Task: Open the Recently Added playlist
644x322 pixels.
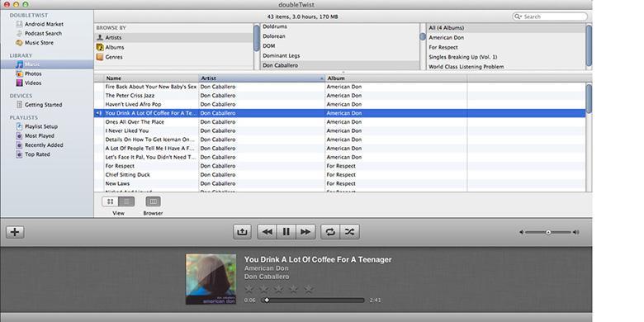Action: click(40, 145)
